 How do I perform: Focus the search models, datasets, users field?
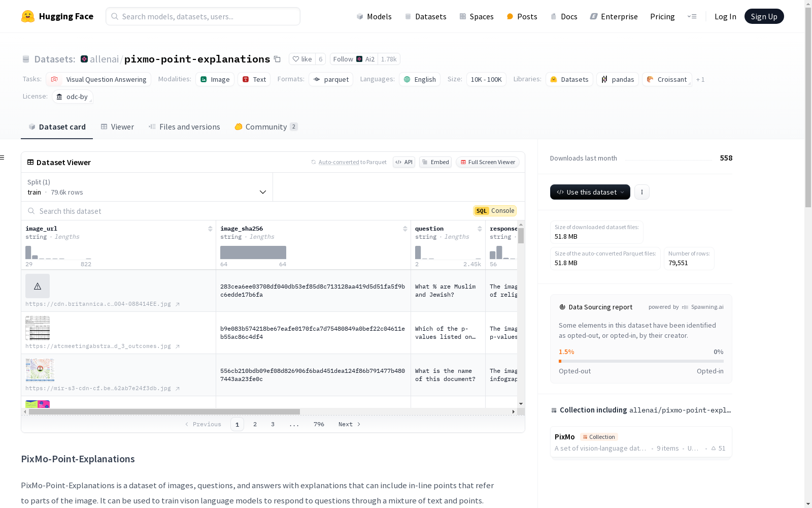coord(203,16)
